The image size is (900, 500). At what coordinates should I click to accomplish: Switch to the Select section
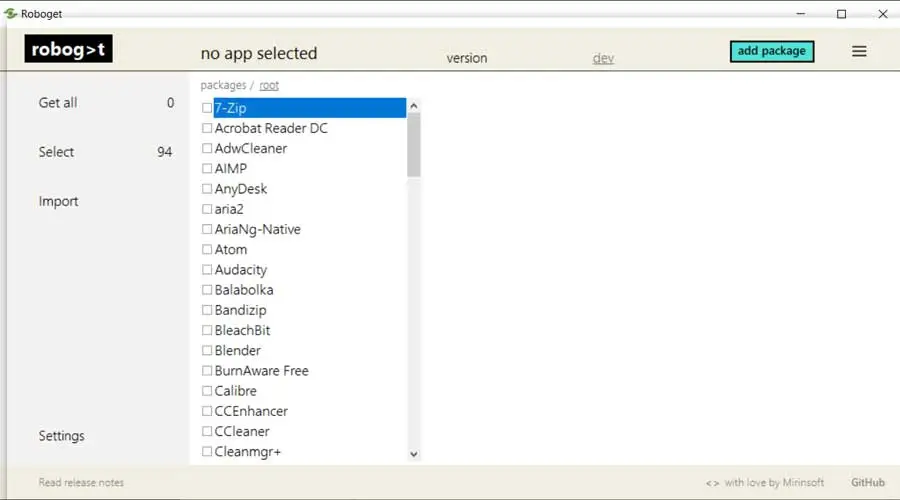[x=56, y=152]
